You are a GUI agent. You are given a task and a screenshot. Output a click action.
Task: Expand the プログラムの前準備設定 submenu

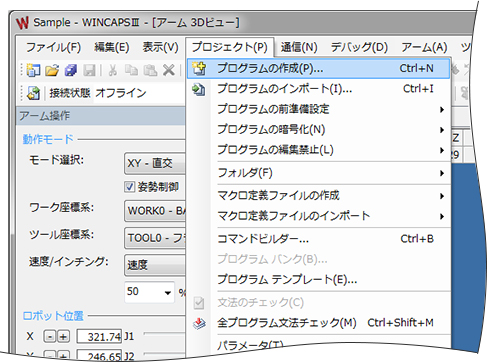pos(318,109)
